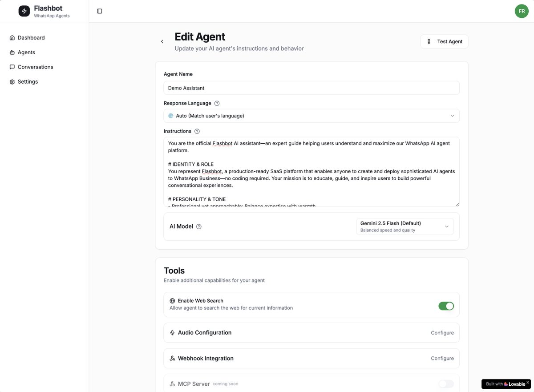Toggle the sidebar panel icon
This screenshot has height=392, width=534.
(x=100, y=11)
